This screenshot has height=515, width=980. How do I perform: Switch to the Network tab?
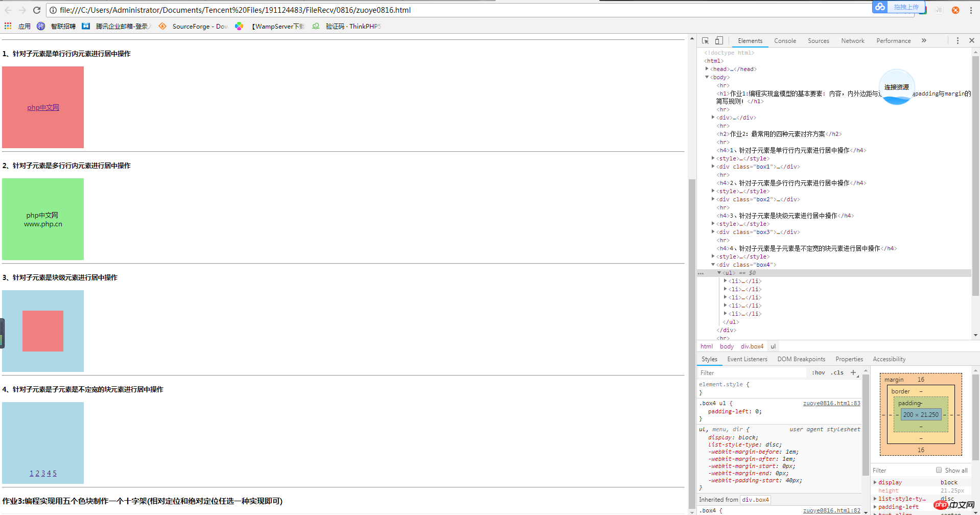[853, 40]
